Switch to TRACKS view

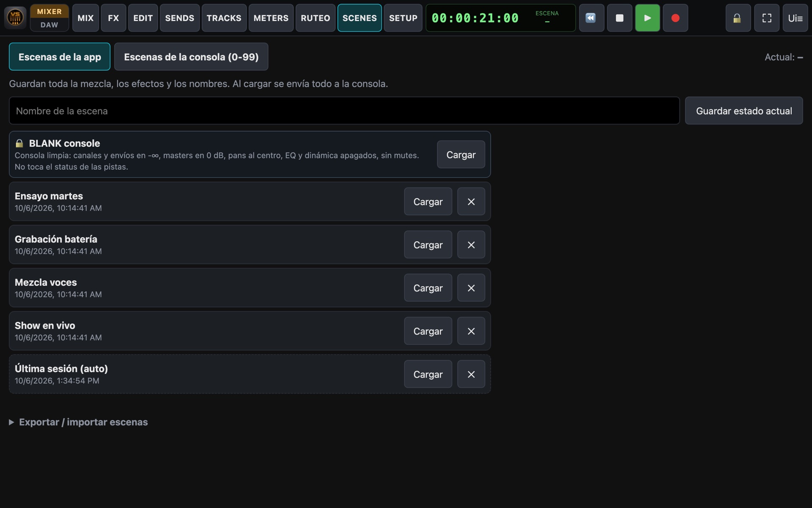224,18
